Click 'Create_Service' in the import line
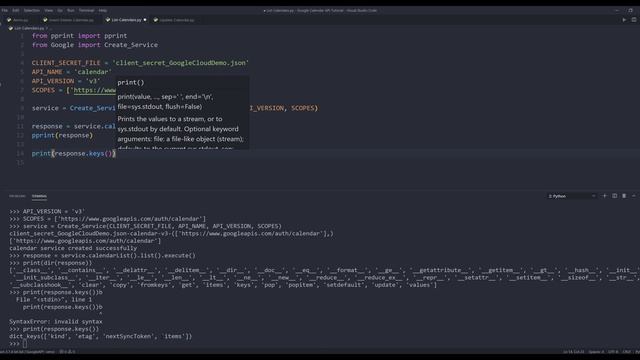 131,45
